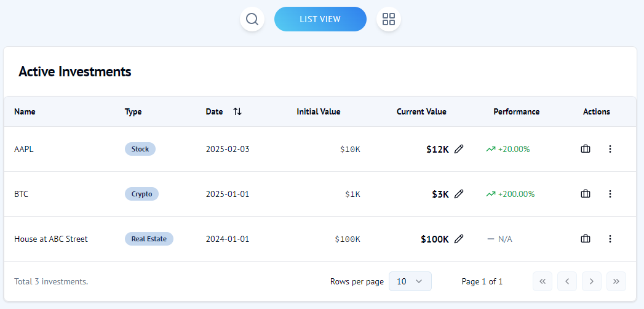Click House at ABC Street briefcase icon
644x309 pixels.
586,239
